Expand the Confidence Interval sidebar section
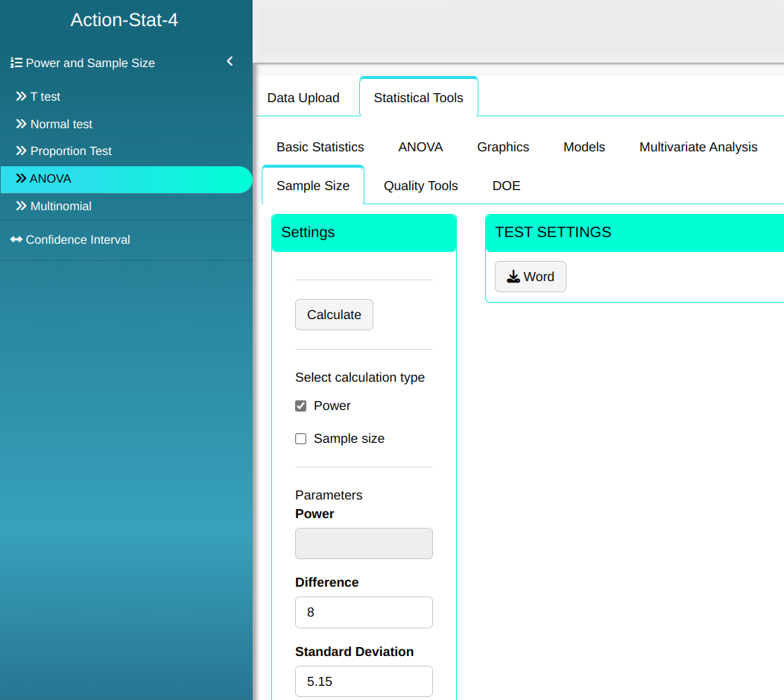Image resolution: width=784 pixels, height=700 pixels. click(x=78, y=240)
